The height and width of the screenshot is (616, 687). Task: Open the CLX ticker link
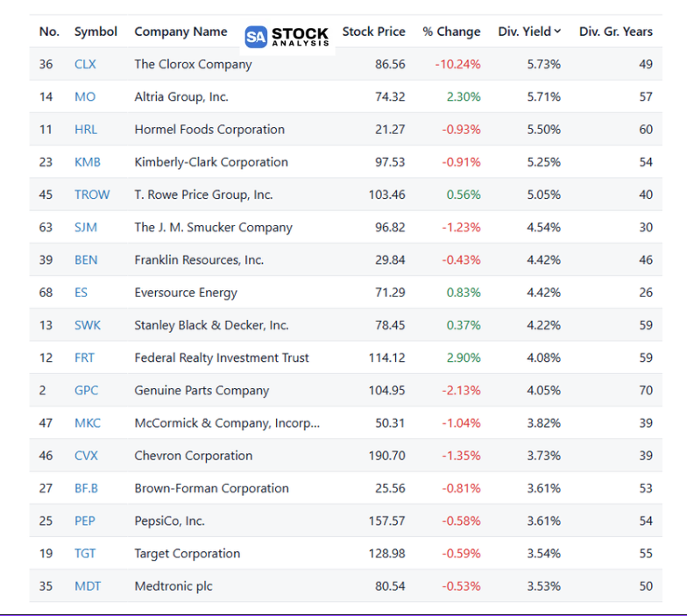pyautogui.click(x=85, y=65)
